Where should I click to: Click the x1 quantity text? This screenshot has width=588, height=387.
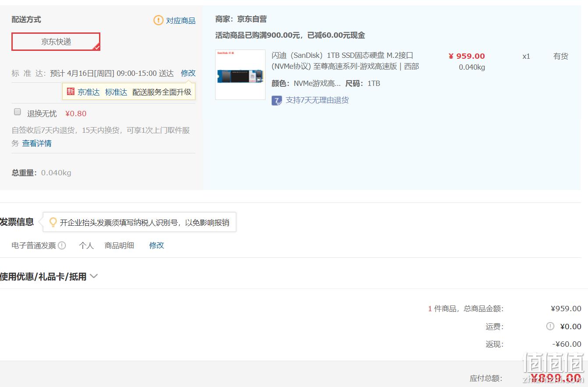point(526,57)
